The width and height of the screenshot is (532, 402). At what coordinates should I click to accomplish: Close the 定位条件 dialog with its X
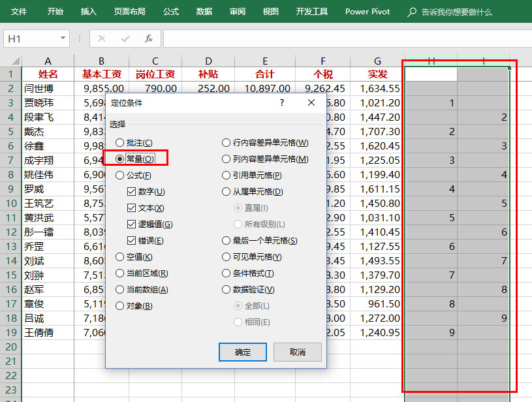tap(312, 102)
